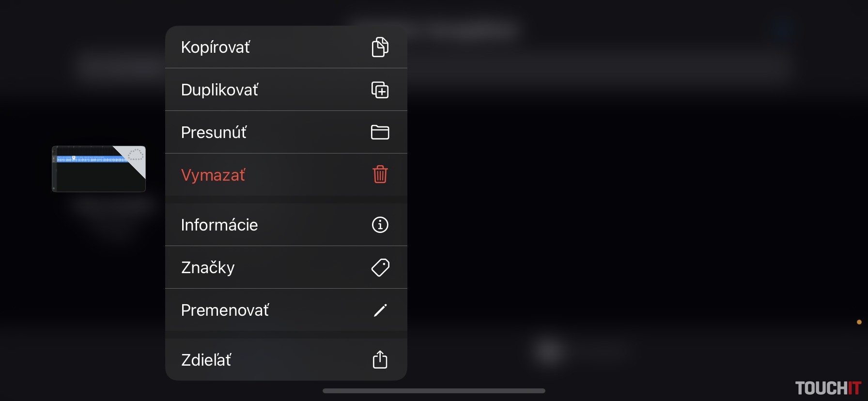Select the Presunúť label
This screenshot has height=401, width=868.
pos(214,132)
